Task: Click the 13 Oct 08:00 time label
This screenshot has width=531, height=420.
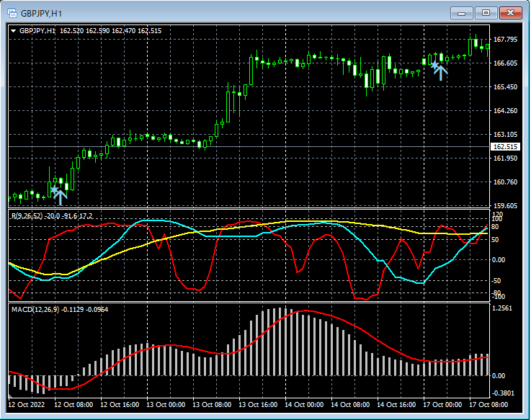Action: click(212, 405)
